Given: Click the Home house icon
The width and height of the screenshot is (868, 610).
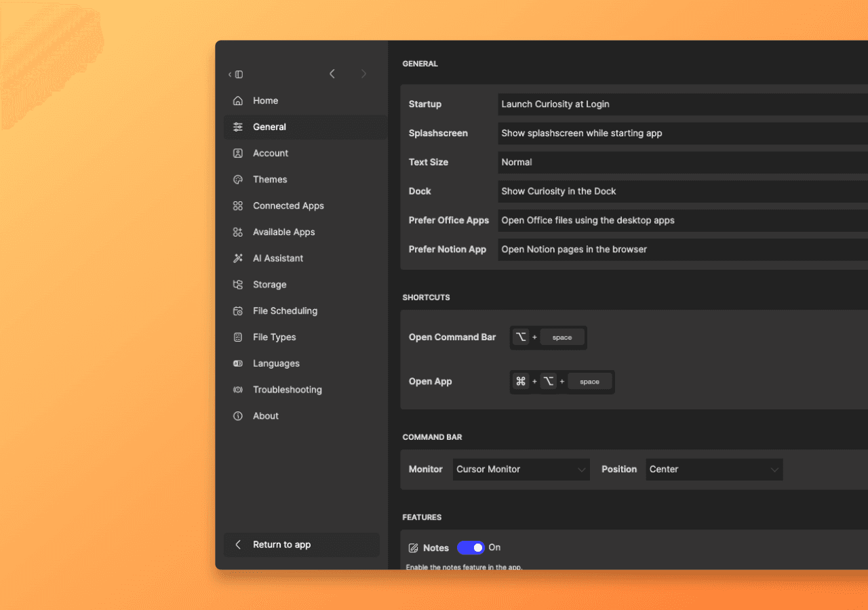Looking at the screenshot, I should point(238,100).
